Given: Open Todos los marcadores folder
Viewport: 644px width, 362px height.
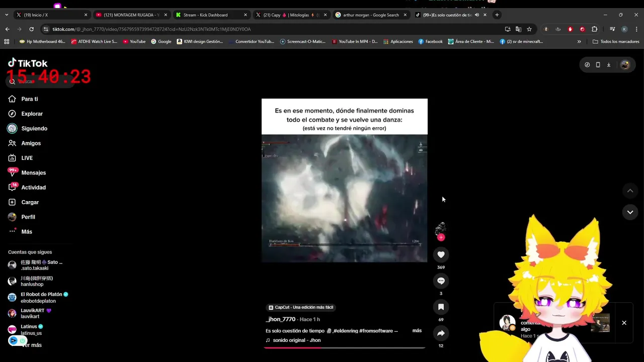Looking at the screenshot, I should (x=616, y=42).
